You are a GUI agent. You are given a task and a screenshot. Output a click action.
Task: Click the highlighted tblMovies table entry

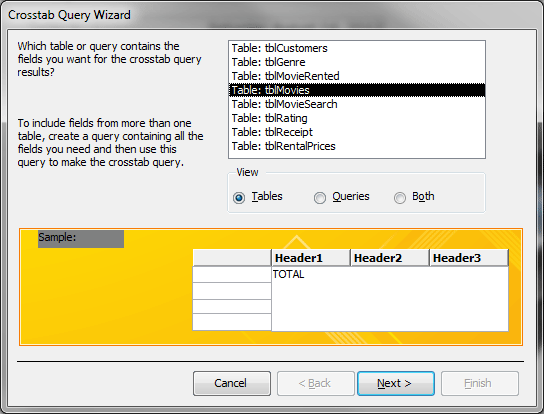tap(357, 90)
